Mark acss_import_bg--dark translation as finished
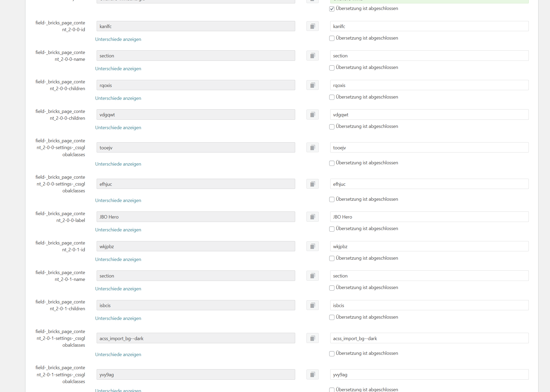Screen dimensions: 550x392 pyautogui.click(x=332, y=353)
